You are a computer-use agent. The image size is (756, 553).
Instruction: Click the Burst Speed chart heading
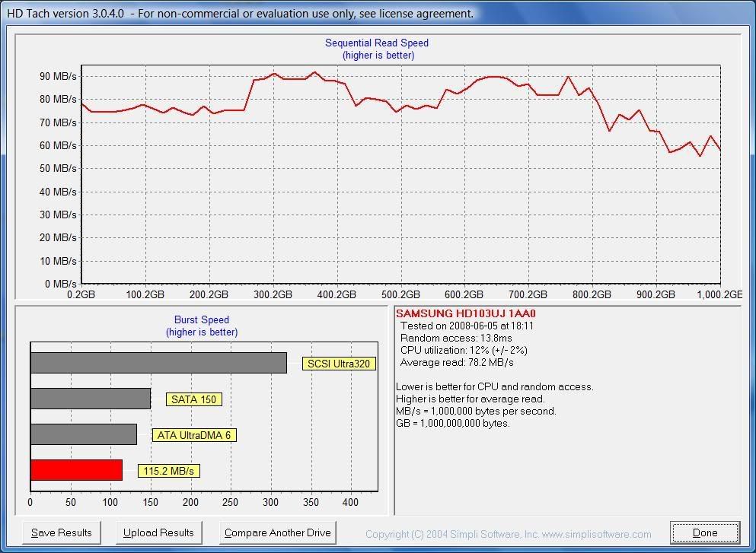(202, 320)
